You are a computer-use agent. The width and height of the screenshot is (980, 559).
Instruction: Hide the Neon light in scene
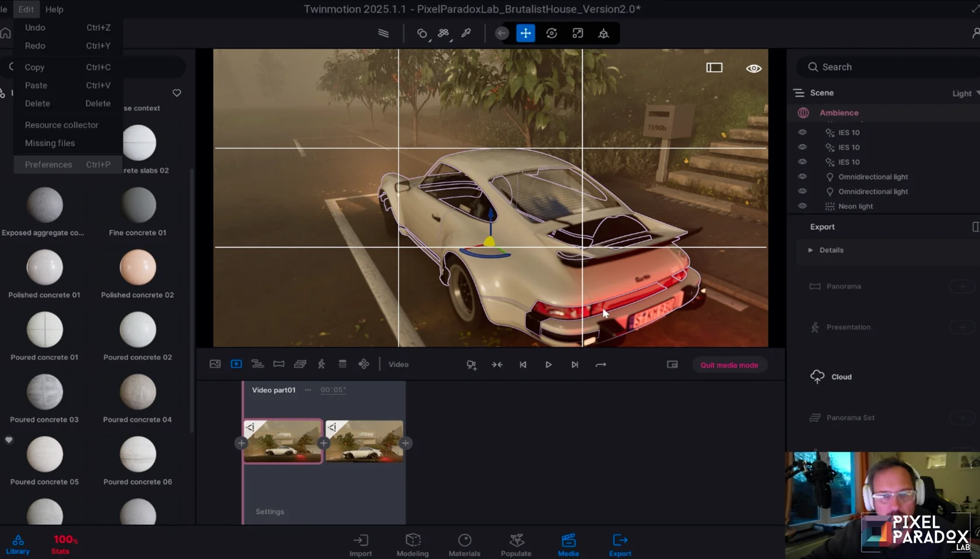802,206
